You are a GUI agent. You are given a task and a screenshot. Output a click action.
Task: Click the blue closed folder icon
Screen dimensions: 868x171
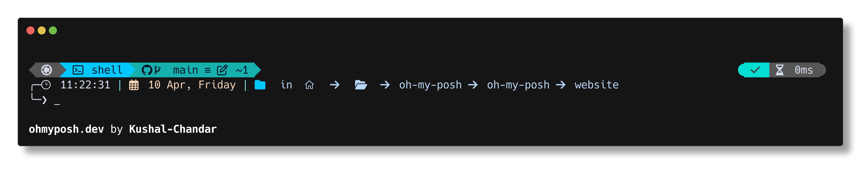coord(260,85)
